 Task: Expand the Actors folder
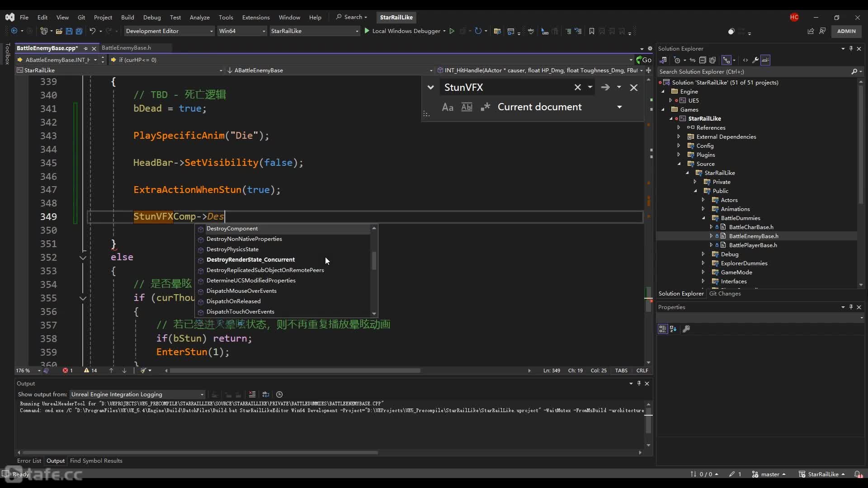coord(703,200)
